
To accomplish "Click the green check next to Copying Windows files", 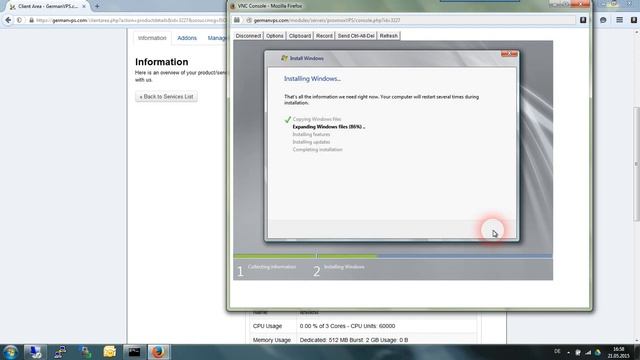I will point(288,119).
